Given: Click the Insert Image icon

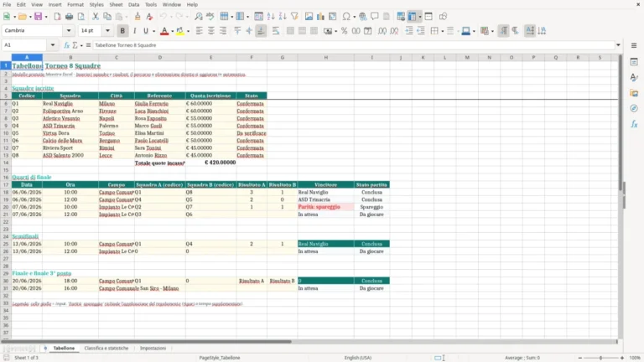Looking at the screenshot, I should pyautogui.click(x=309, y=17).
